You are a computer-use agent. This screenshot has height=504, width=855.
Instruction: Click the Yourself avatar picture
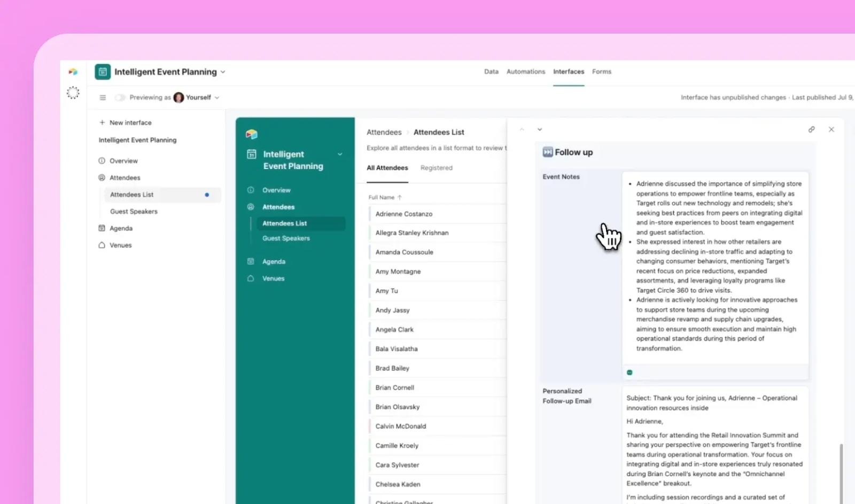[178, 97]
